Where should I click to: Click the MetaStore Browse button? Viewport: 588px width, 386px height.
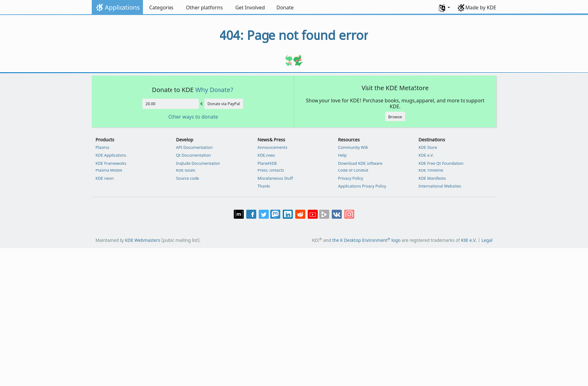coord(395,117)
